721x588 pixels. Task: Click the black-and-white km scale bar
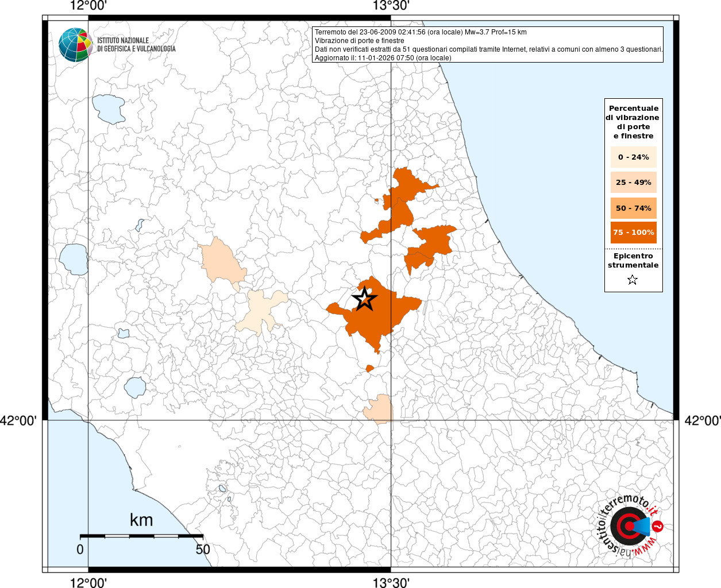(141, 536)
